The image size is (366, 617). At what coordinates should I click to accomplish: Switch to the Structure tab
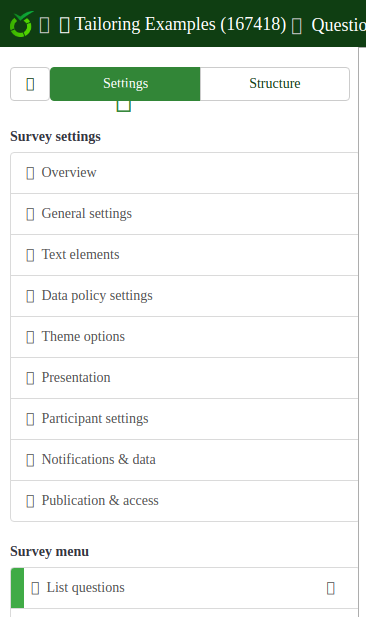275,84
